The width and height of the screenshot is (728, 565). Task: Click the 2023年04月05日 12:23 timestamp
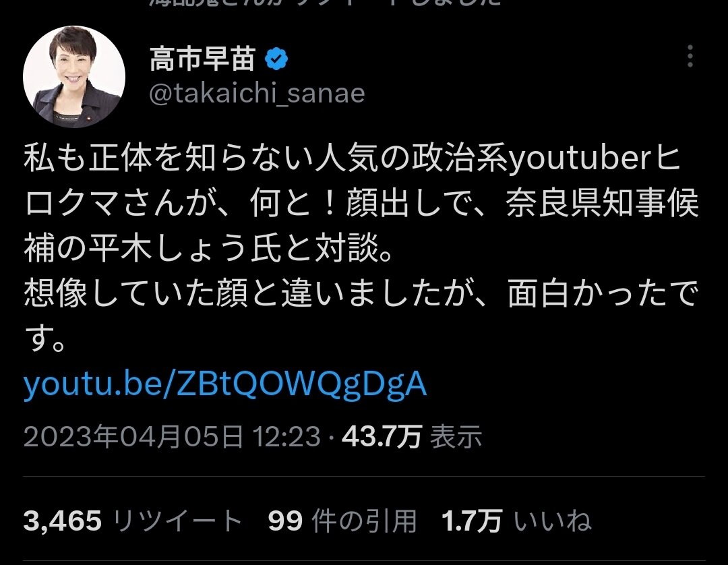click(x=172, y=437)
